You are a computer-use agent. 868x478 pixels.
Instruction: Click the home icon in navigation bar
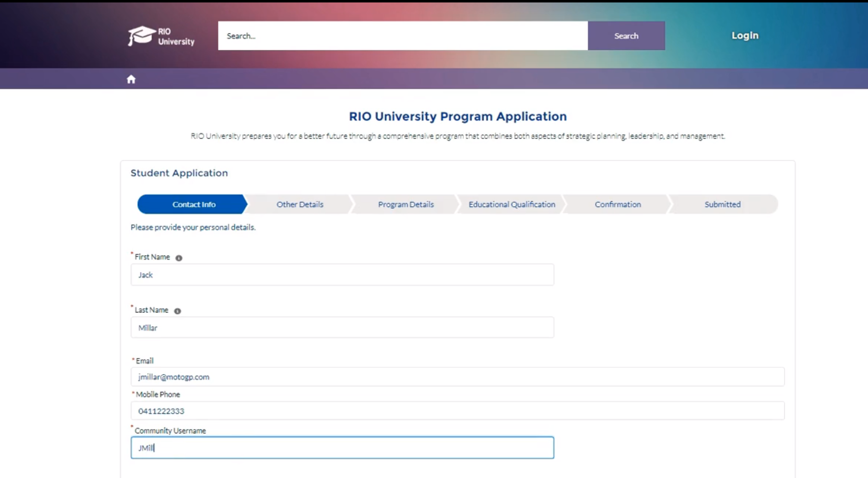(x=131, y=79)
